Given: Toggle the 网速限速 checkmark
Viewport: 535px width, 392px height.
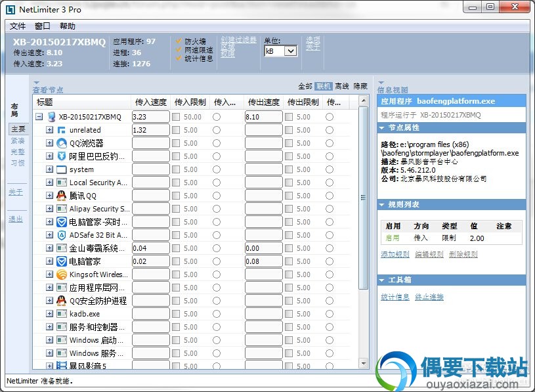Looking at the screenshot, I should click(179, 49).
